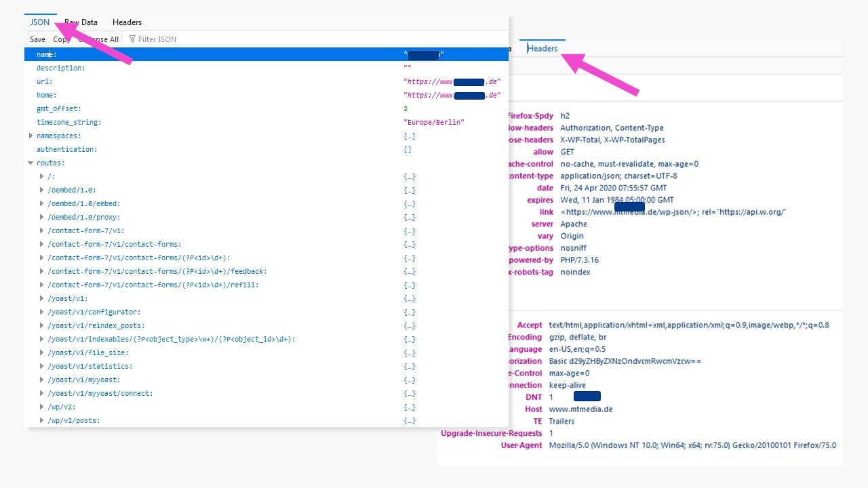The height and width of the screenshot is (488, 868).
Task: Collapse the routes tree node
Action: (31, 163)
